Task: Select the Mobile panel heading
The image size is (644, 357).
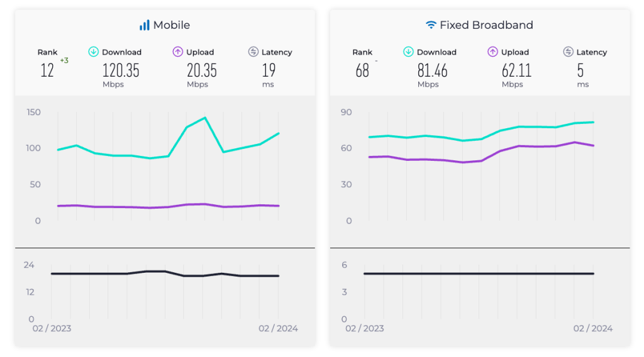Action: coord(171,25)
